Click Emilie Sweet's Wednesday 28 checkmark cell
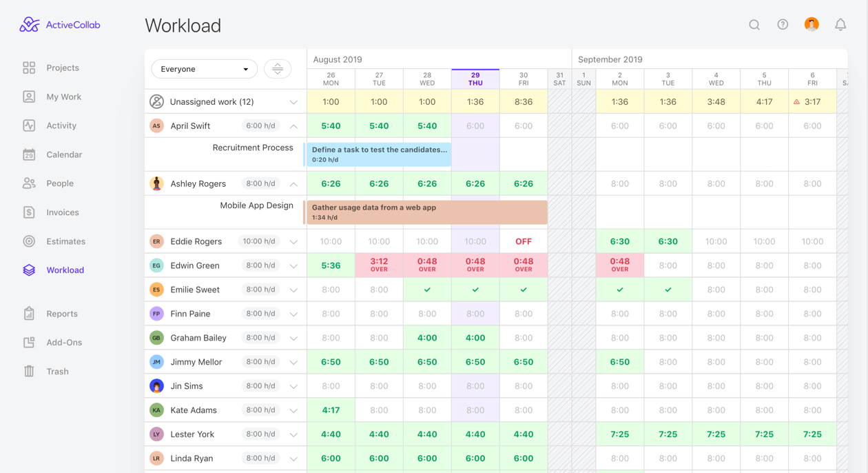This screenshot has height=473, width=868. tap(427, 290)
